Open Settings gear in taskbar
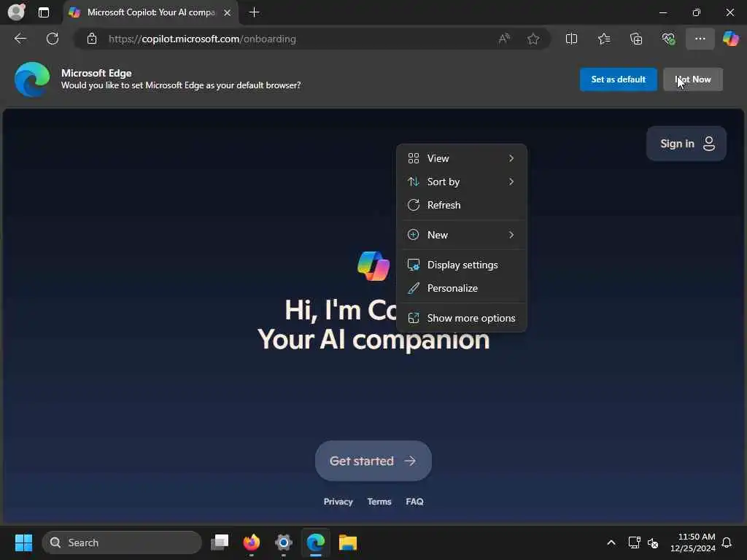Screen dimensions: 747x560 [x=284, y=542]
